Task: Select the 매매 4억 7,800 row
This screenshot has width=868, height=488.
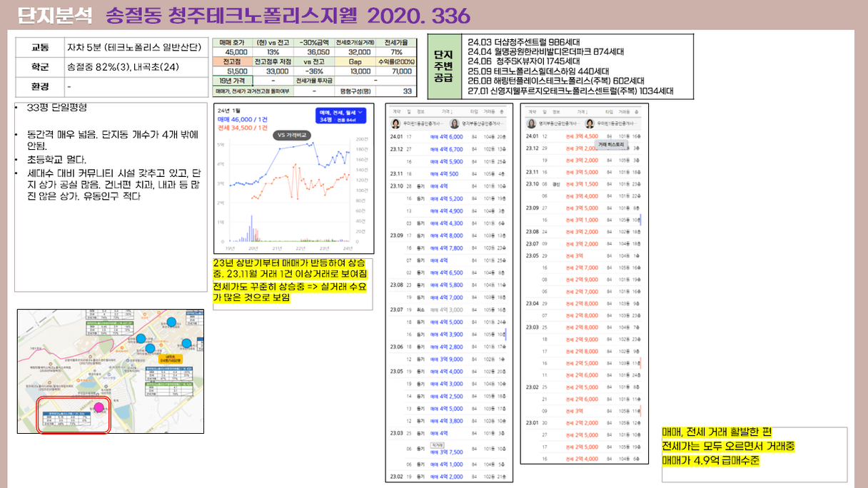Action: click(x=448, y=248)
